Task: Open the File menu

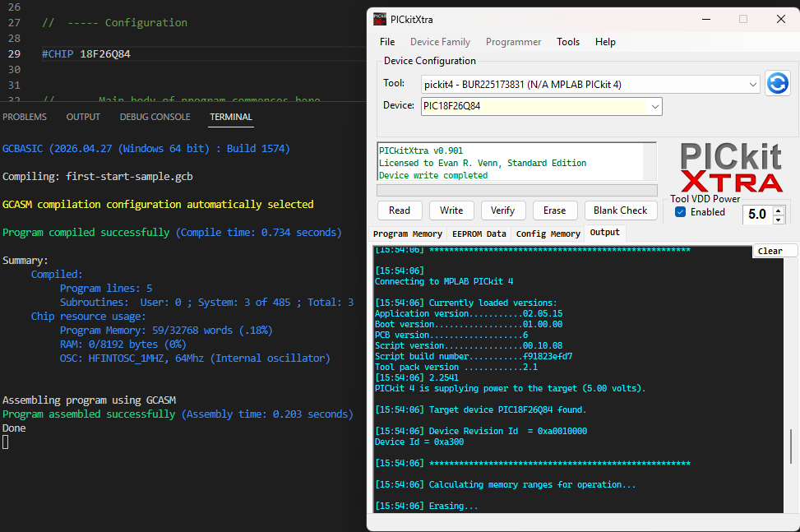Action: pos(387,42)
